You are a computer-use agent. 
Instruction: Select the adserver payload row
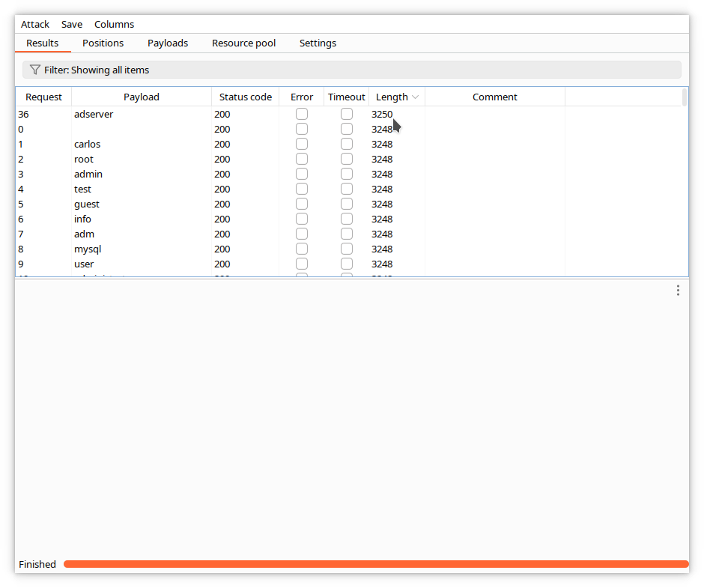click(x=94, y=114)
